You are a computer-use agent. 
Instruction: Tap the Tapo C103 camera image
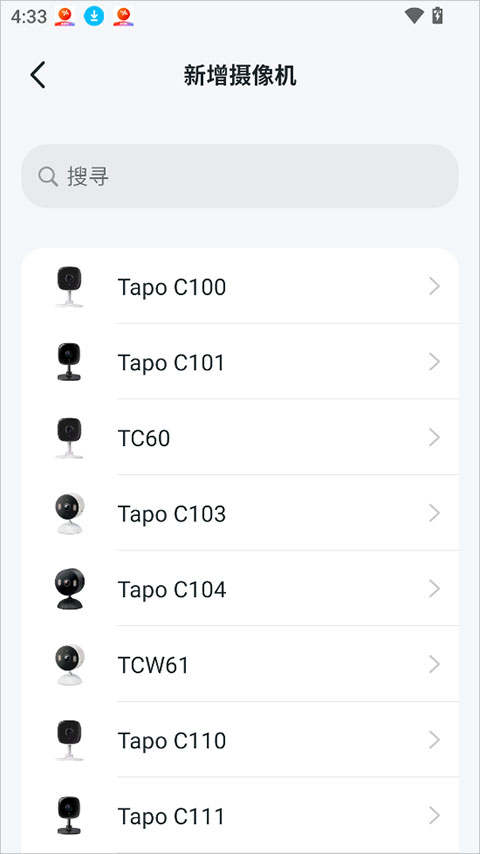point(69,514)
